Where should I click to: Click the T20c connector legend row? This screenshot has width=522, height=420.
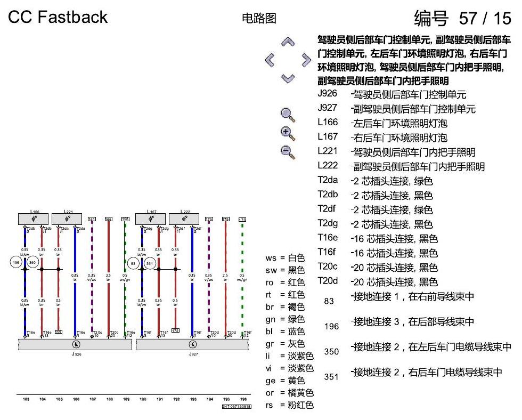(378, 267)
